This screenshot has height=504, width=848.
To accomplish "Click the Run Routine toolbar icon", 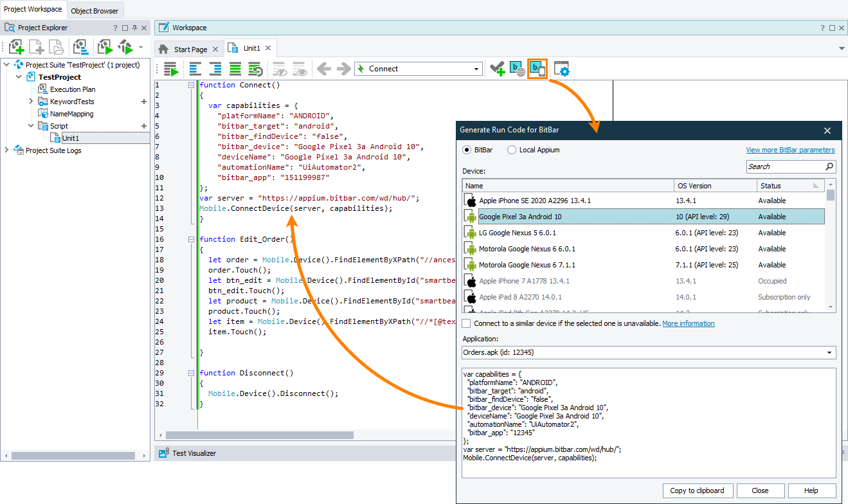I will click(170, 69).
